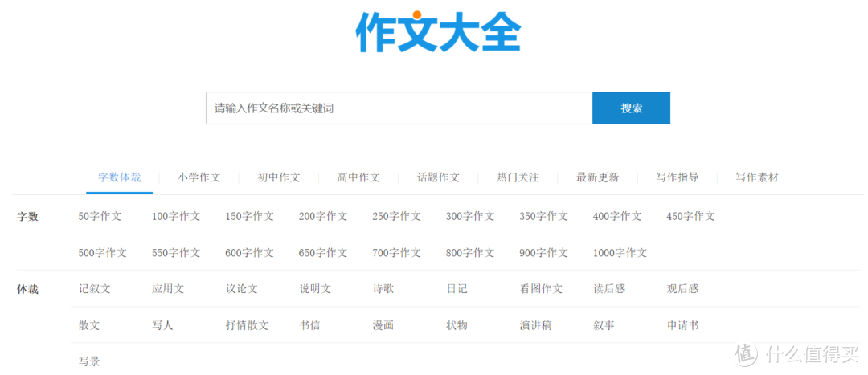Image resolution: width=868 pixels, height=375 pixels.
Task: Open the 漫画 link
Action: [x=383, y=325]
